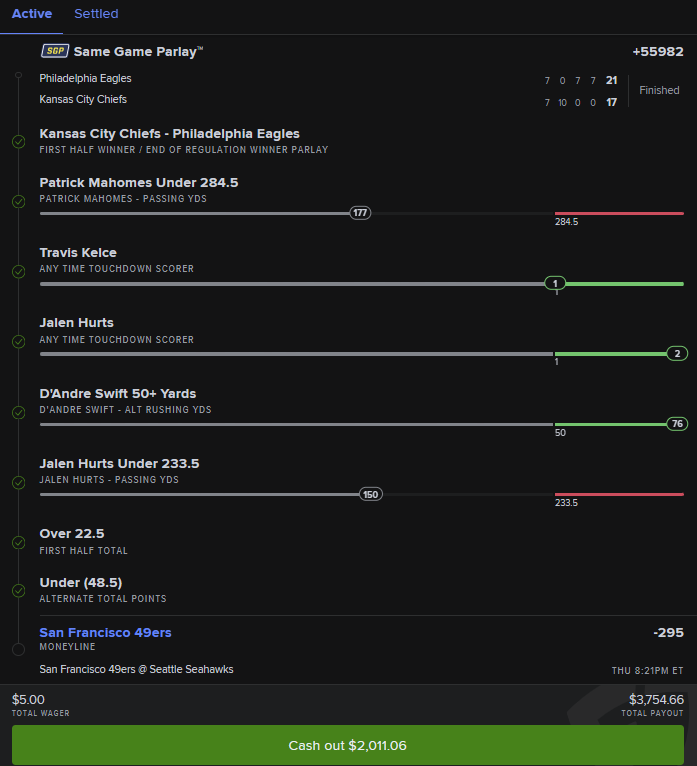Click the Jalen Hurts Under 233.5 leg title

click(x=119, y=464)
